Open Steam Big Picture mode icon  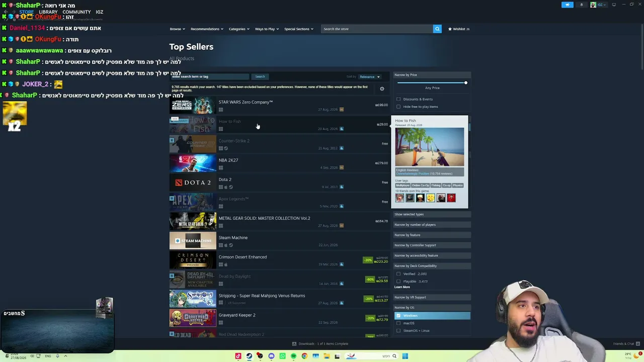[x=614, y=5]
